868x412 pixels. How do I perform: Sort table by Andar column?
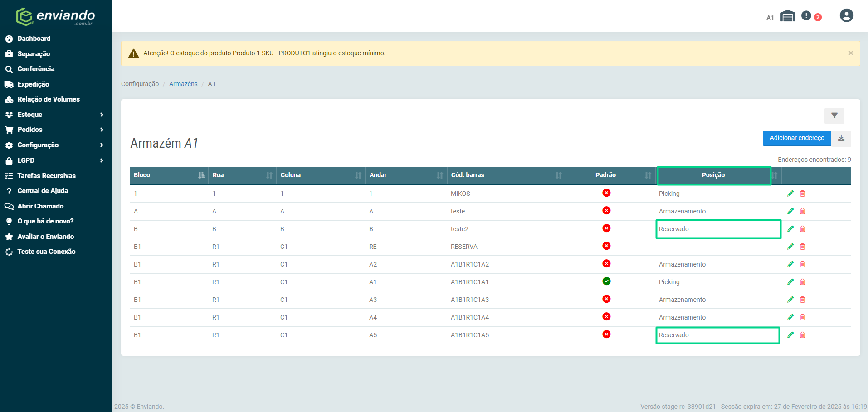coord(406,175)
